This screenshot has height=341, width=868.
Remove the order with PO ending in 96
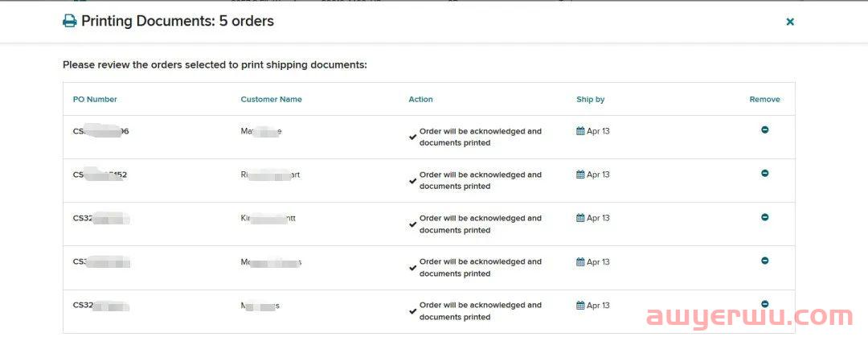click(x=764, y=129)
